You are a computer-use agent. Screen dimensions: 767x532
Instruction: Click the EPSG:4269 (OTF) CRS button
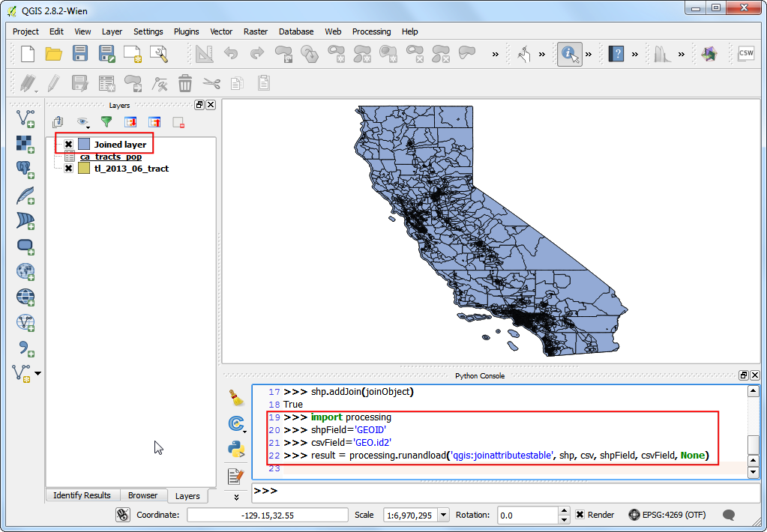[668, 515]
